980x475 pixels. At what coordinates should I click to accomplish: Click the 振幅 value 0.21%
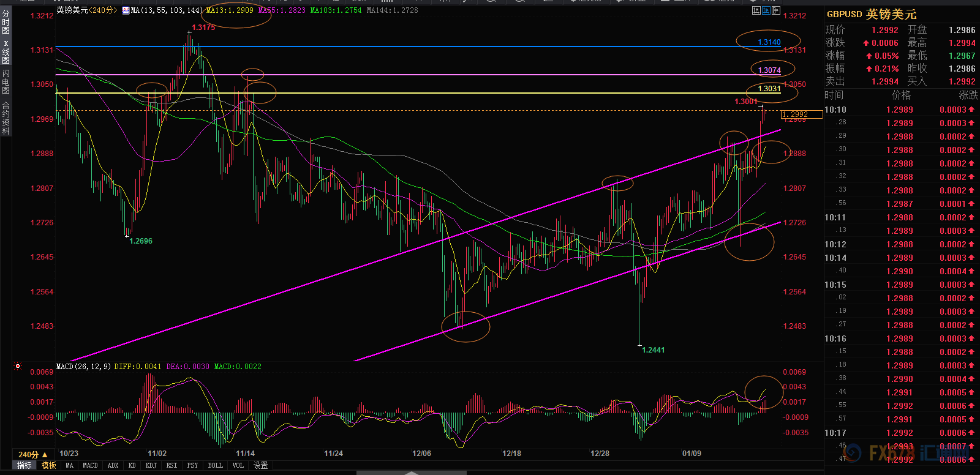[887, 69]
